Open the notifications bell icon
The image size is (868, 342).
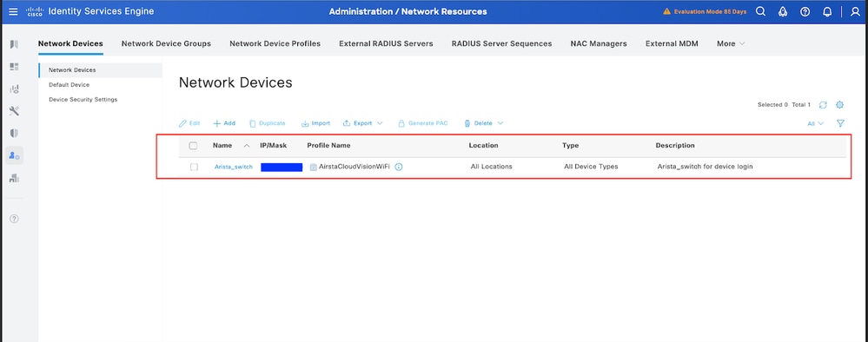pyautogui.click(x=827, y=11)
